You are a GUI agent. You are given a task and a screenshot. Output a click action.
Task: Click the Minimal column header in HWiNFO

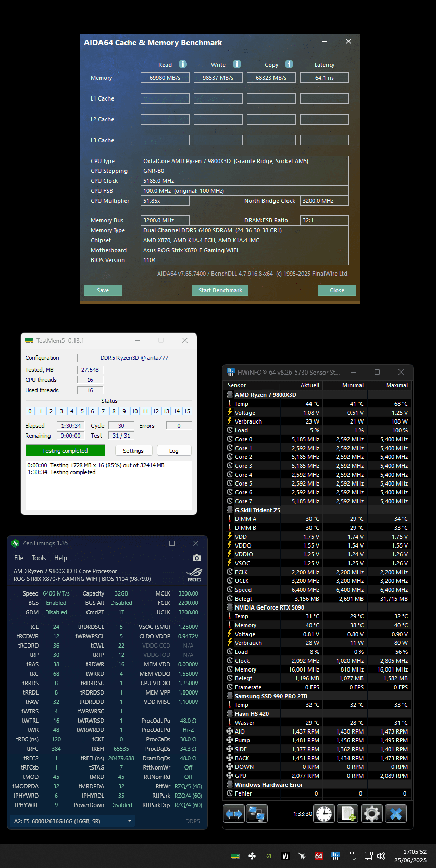coord(353,385)
